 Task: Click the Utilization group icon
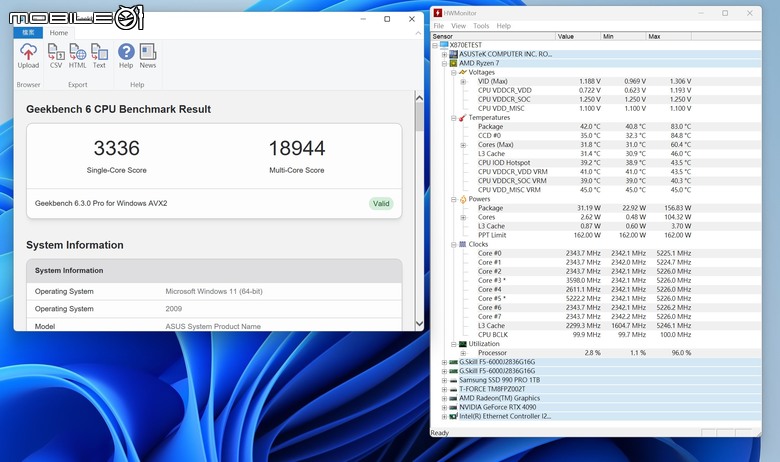point(463,344)
